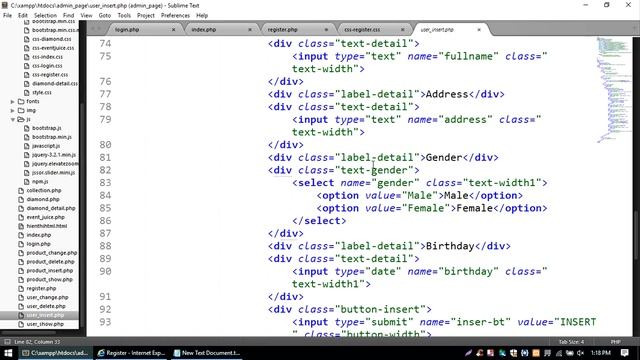The height and width of the screenshot is (360, 640).
Task: Click the open js folder icon
Action: [21, 120]
